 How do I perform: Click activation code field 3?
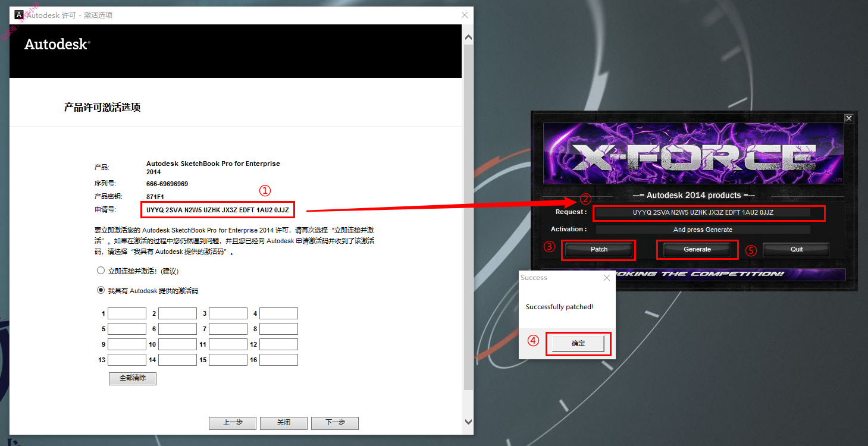click(x=228, y=313)
